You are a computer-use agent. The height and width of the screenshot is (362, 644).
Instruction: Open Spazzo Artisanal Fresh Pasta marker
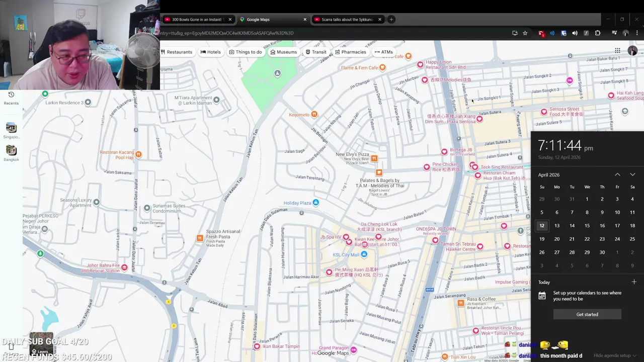coord(200,238)
